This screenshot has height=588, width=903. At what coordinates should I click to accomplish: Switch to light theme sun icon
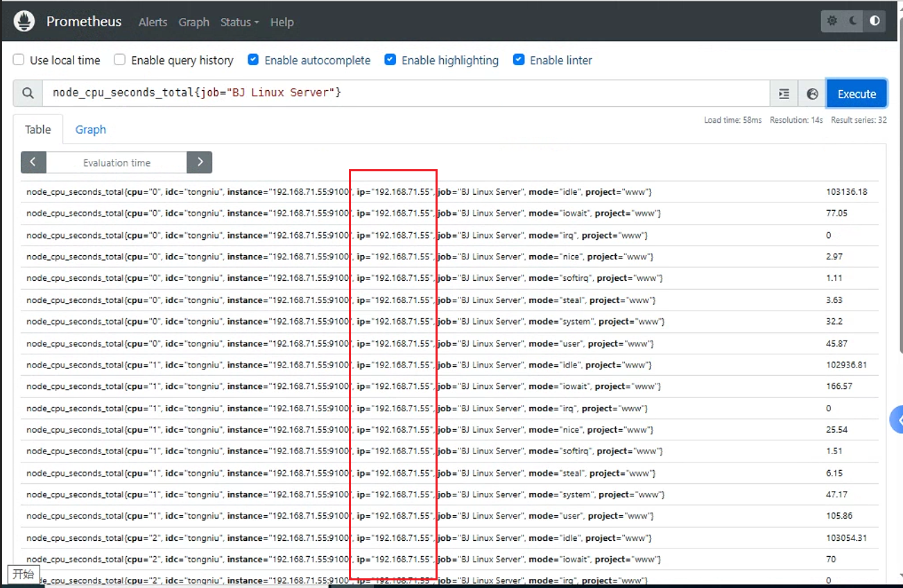(832, 21)
